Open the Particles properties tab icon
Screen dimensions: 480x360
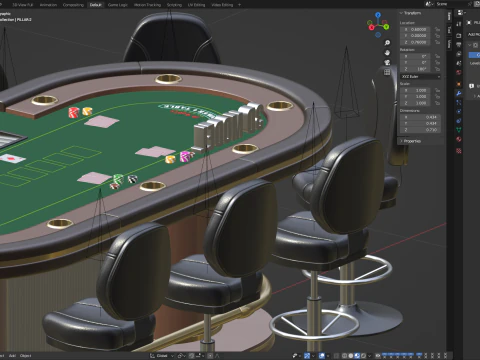click(459, 103)
